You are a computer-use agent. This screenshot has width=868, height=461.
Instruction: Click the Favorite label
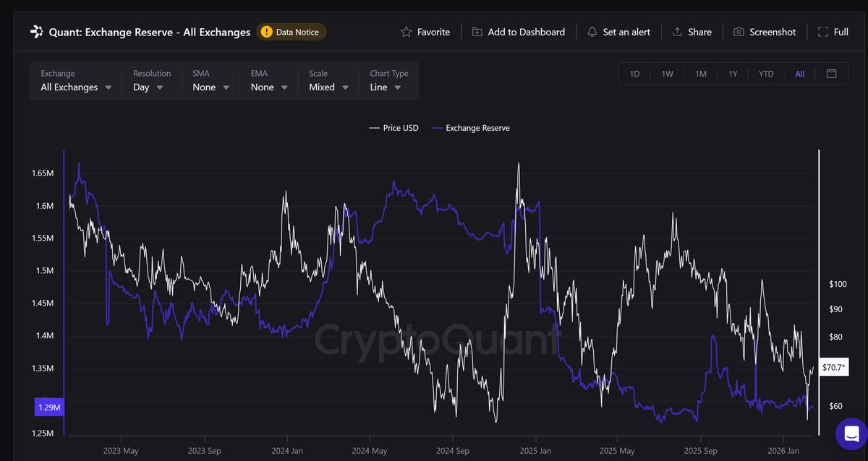pyautogui.click(x=433, y=32)
